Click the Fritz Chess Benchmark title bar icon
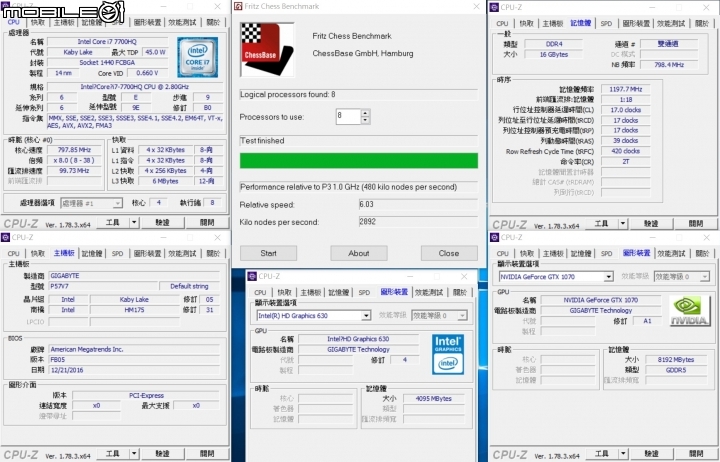 [238, 6]
